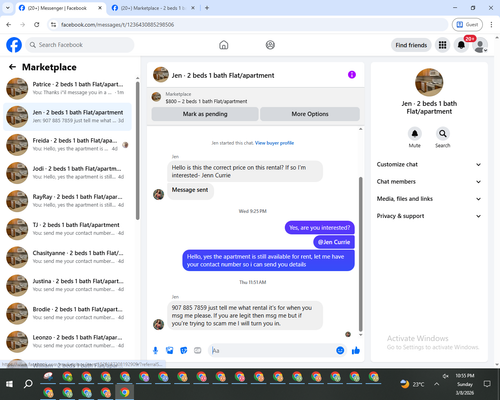Viewport: 500px width, 400px height.
Task: Open the tab search dropdown arrow
Action: pos(7,8)
